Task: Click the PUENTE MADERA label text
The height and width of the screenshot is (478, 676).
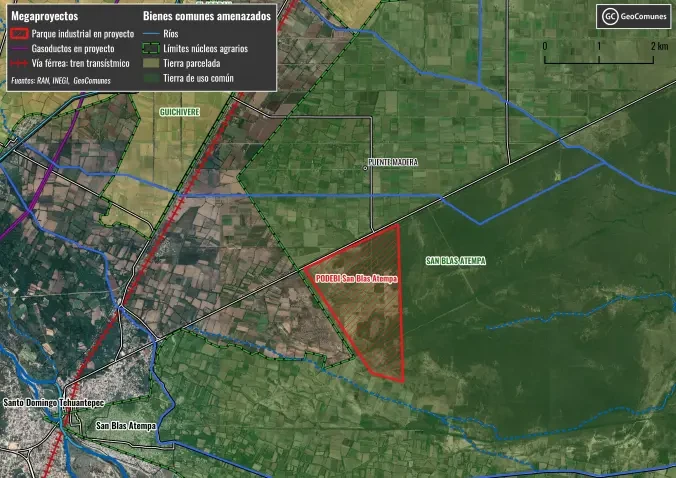Action: pos(393,162)
